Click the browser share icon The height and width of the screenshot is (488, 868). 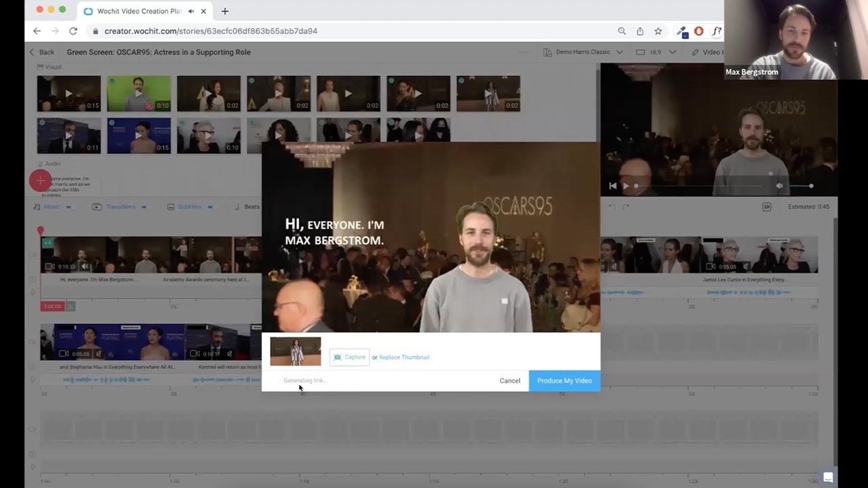pos(640,31)
